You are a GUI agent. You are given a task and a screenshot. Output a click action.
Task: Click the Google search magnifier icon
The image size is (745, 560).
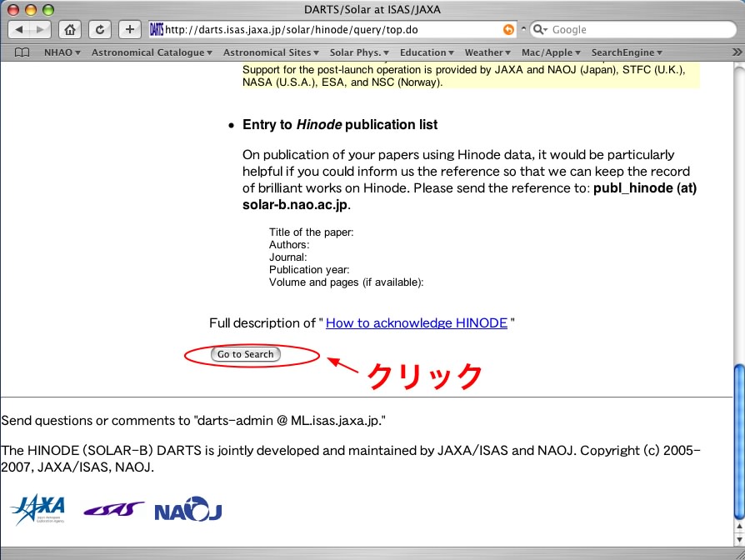click(x=540, y=29)
